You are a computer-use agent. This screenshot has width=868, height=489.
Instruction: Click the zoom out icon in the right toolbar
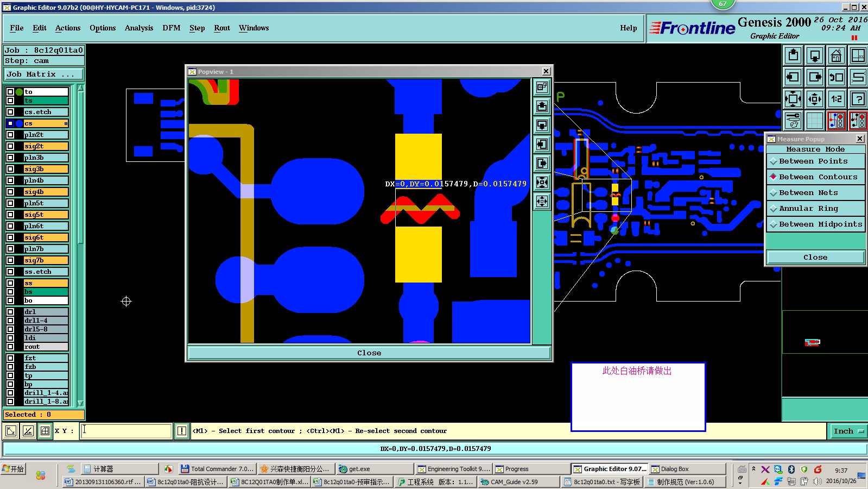(815, 99)
